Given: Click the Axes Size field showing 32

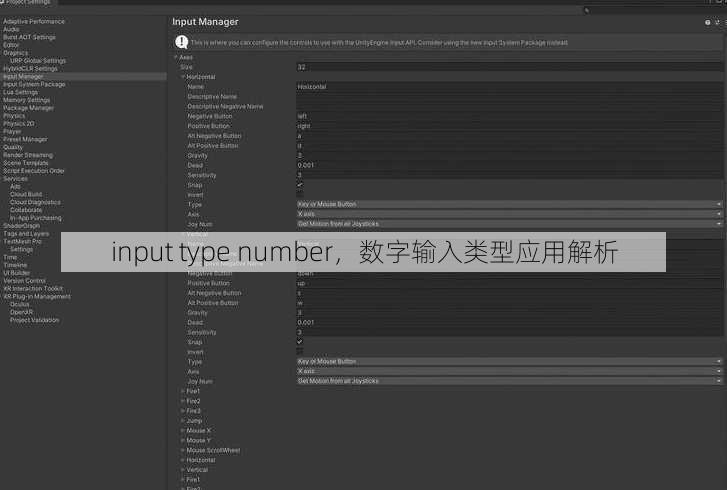Looking at the screenshot, I should point(510,67).
